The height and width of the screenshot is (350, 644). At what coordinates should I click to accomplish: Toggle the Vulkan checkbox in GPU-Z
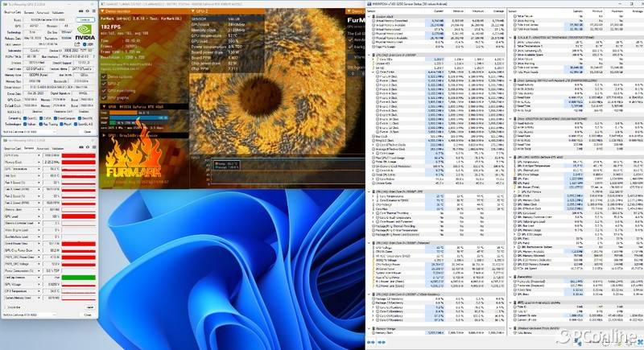[x=25, y=124]
